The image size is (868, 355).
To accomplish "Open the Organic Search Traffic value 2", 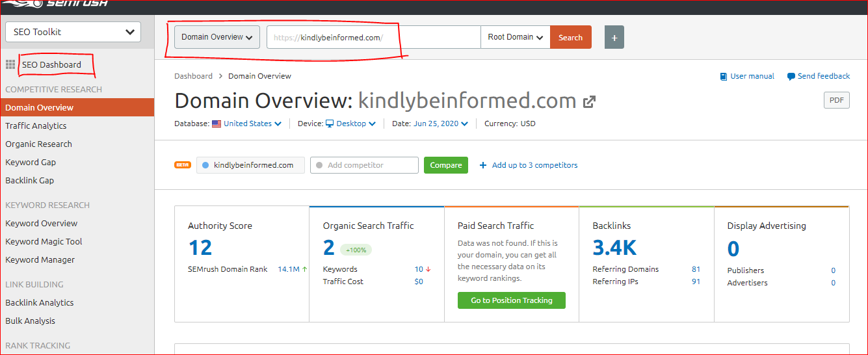I will (329, 248).
